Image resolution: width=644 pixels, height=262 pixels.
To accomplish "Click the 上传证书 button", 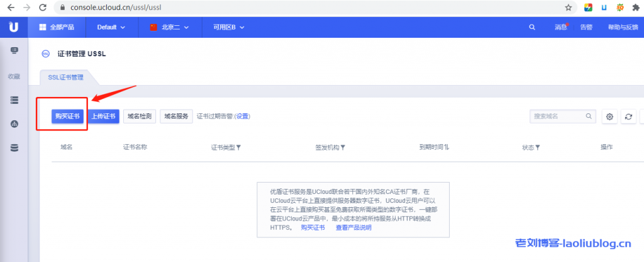I will click(x=103, y=117).
